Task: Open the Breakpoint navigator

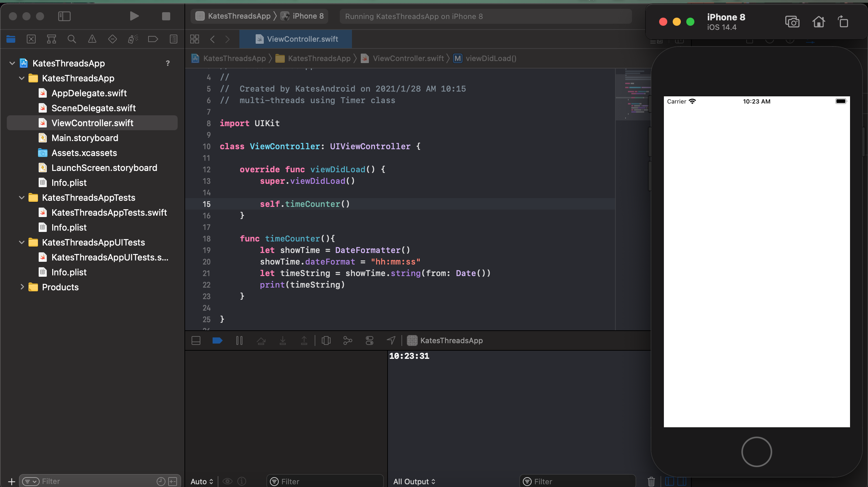Action: (153, 39)
